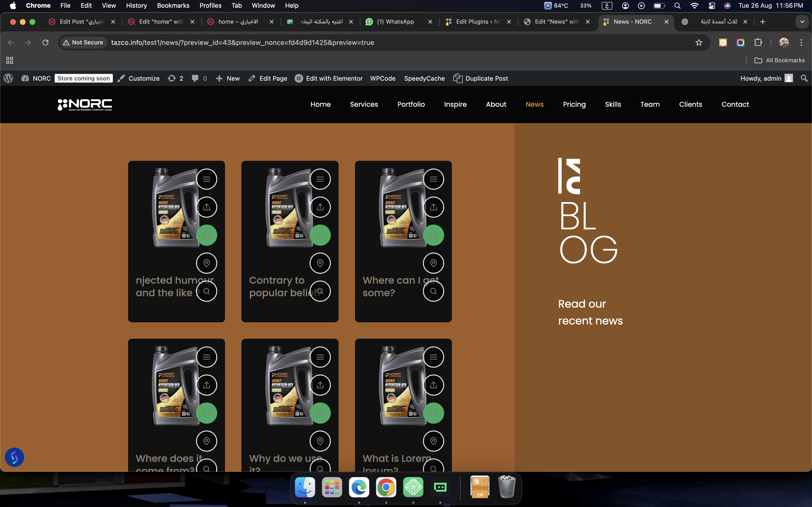
Task: Open the Bookmarks menu in menu bar
Action: [x=173, y=5]
